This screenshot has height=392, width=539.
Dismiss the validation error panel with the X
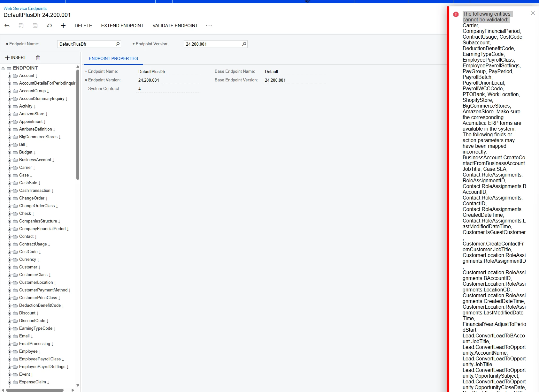click(x=533, y=13)
